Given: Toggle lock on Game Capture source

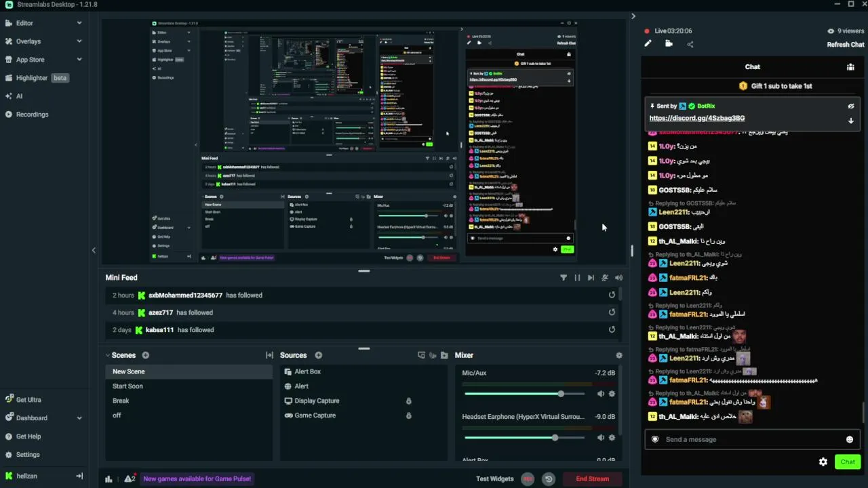Looking at the screenshot, I should 408,415.
